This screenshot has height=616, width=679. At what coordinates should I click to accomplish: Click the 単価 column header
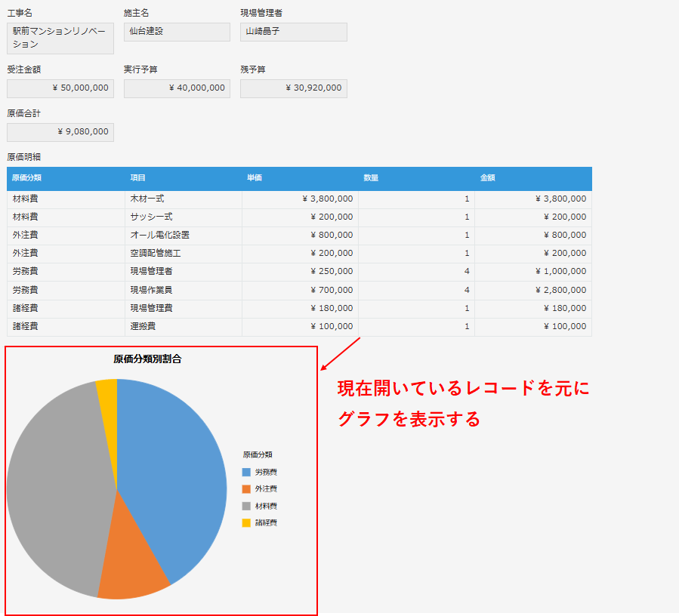tap(255, 178)
